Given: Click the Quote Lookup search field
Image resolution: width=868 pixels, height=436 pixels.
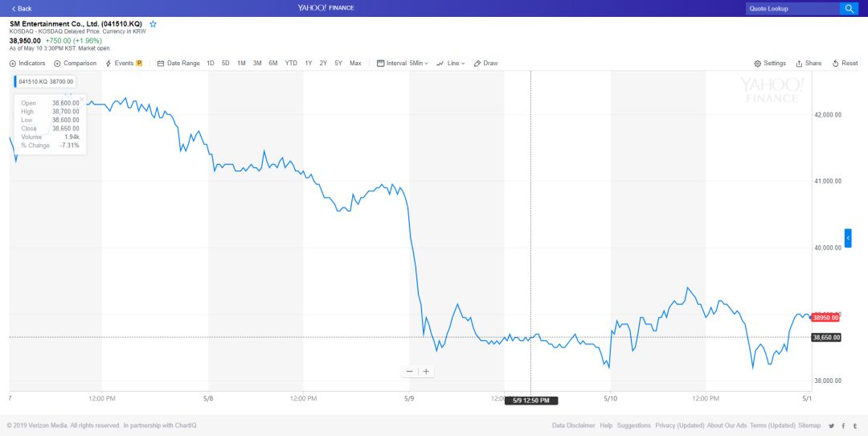Looking at the screenshot, I should pos(791,8).
